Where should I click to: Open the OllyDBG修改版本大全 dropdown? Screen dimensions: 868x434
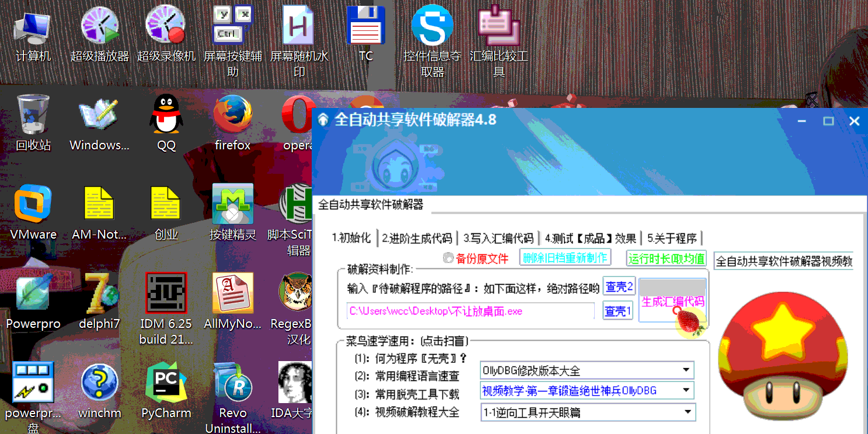(x=587, y=370)
